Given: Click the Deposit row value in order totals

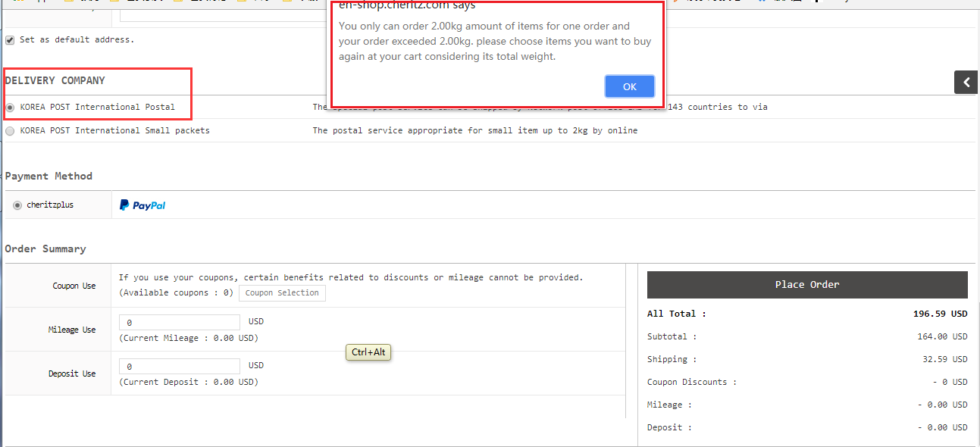Looking at the screenshot, I should 942,427.
